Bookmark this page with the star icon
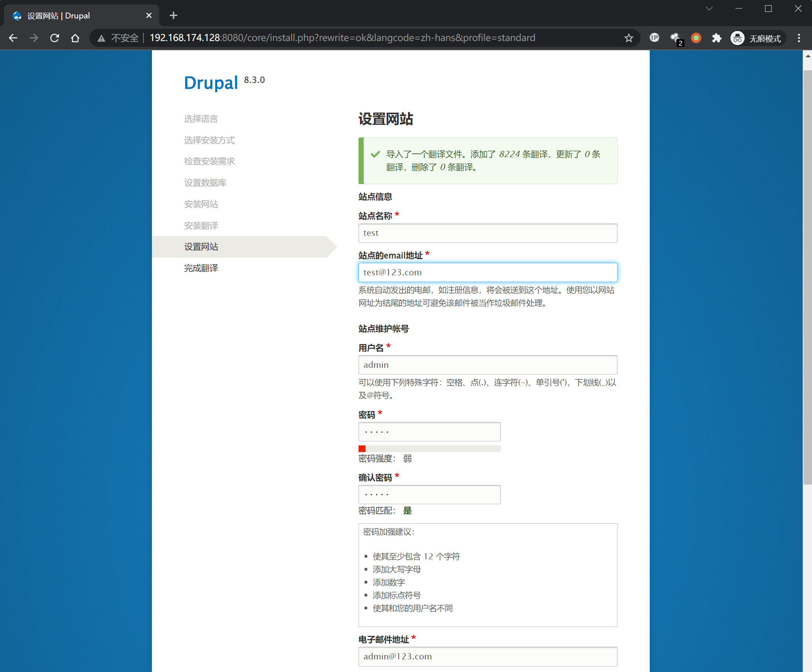 tap(629, 38)
